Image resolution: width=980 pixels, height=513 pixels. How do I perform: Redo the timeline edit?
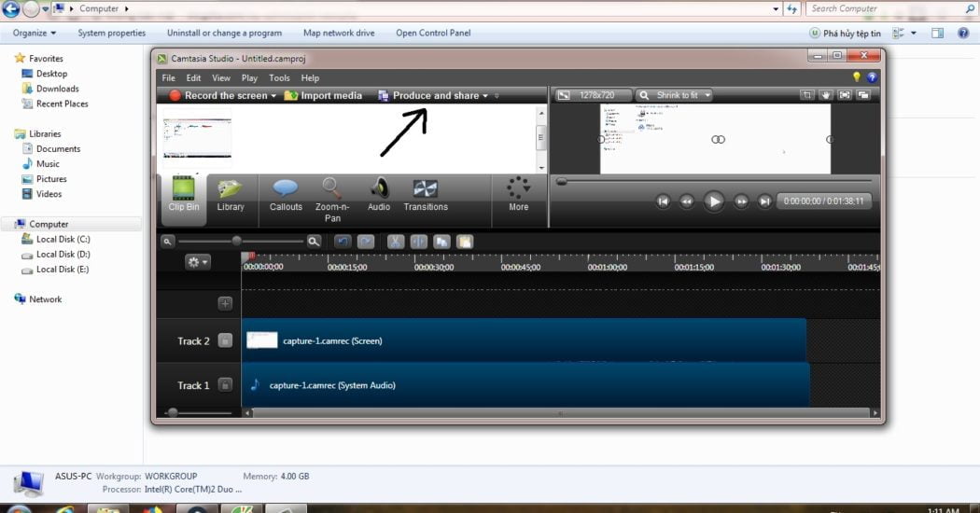(x=366, y=242)
